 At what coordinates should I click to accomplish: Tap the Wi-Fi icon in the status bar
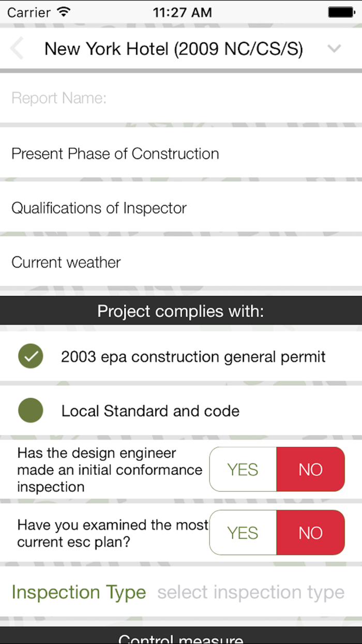coord(62,12)
